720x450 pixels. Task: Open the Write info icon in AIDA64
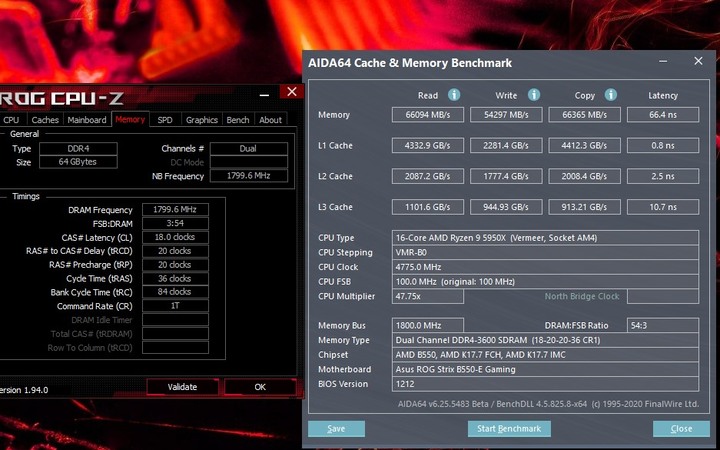[x=534, y=95]
